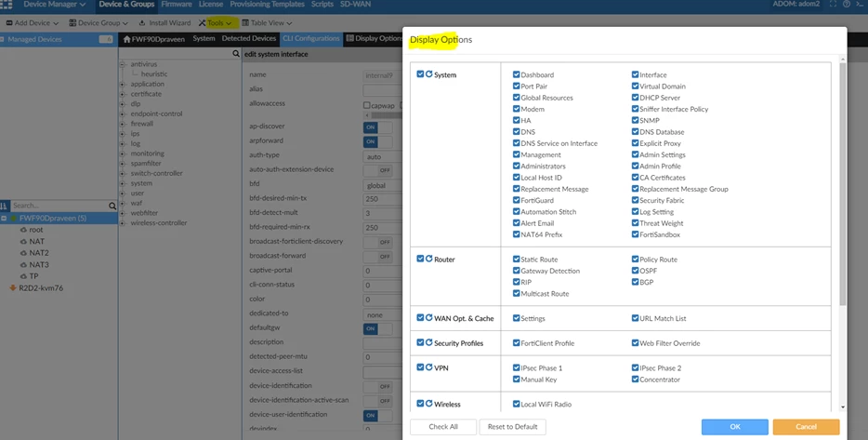
Task: Open the Add Device dropdown
Action: 33,22
